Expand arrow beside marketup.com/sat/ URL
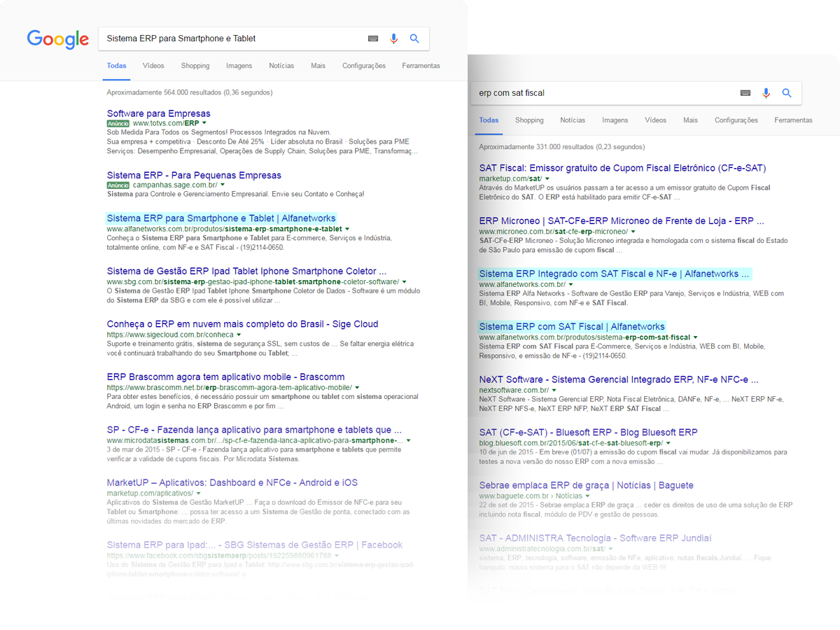Image resolution: width=840 pixels, height=630 pixels. pyautogui.click(x=547, y=178)
